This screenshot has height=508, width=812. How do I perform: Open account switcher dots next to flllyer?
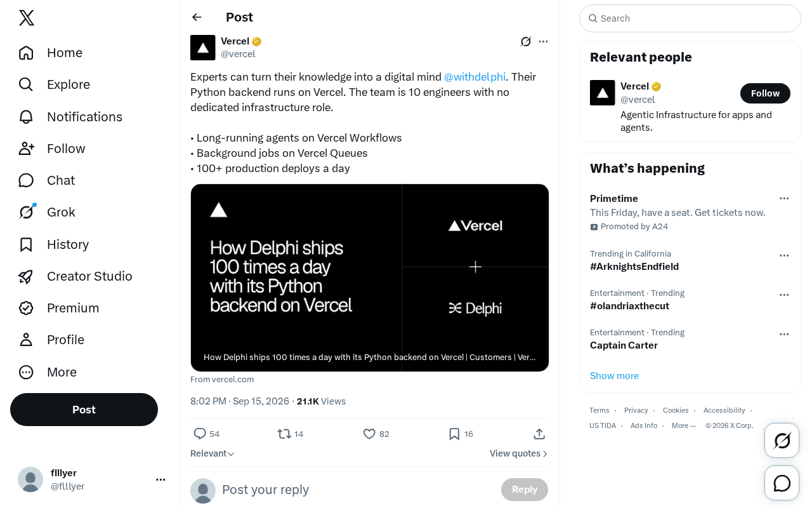click(x=160, y=479)
